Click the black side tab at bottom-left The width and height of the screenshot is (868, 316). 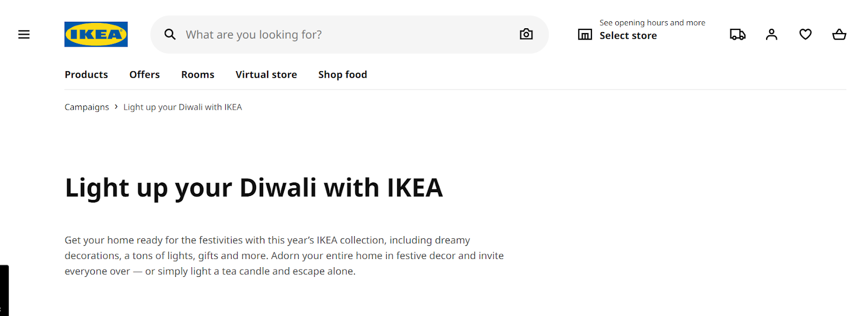pyautogui.click(x=4, y=290)
